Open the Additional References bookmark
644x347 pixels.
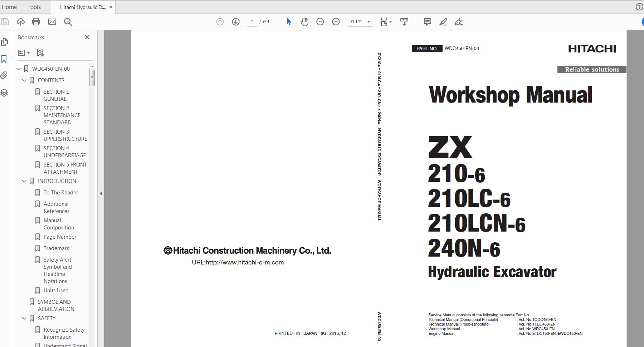pyautogui.click(x=57, y=207)
